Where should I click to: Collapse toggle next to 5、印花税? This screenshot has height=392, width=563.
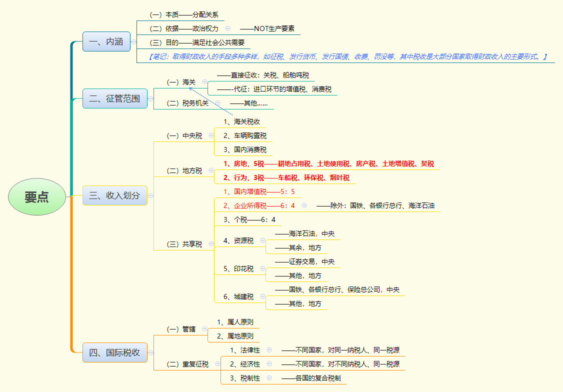coord(262,268)
